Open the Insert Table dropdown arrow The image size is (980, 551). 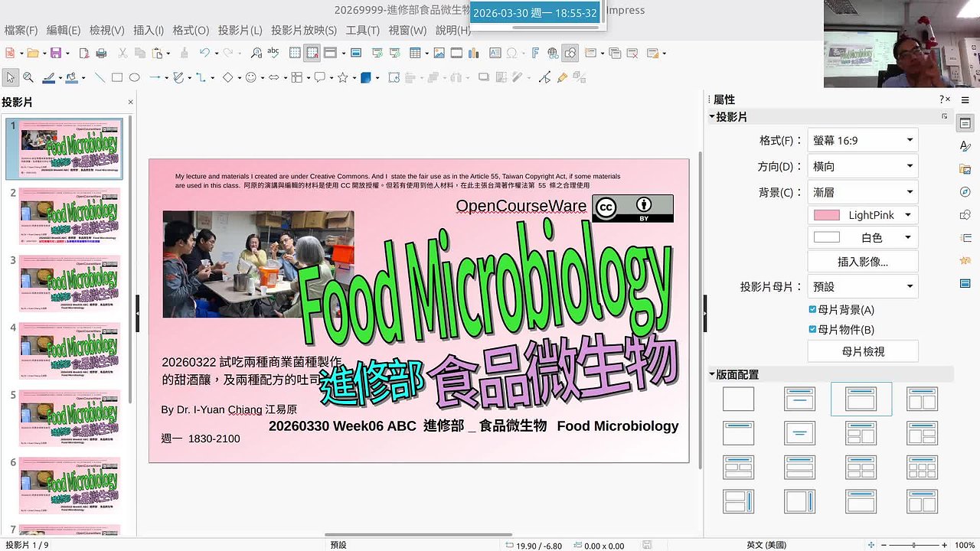(x=426, y=54)
